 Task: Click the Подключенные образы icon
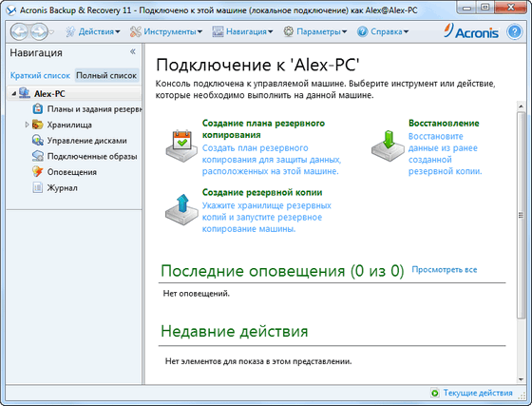click(x=37, y=156)
